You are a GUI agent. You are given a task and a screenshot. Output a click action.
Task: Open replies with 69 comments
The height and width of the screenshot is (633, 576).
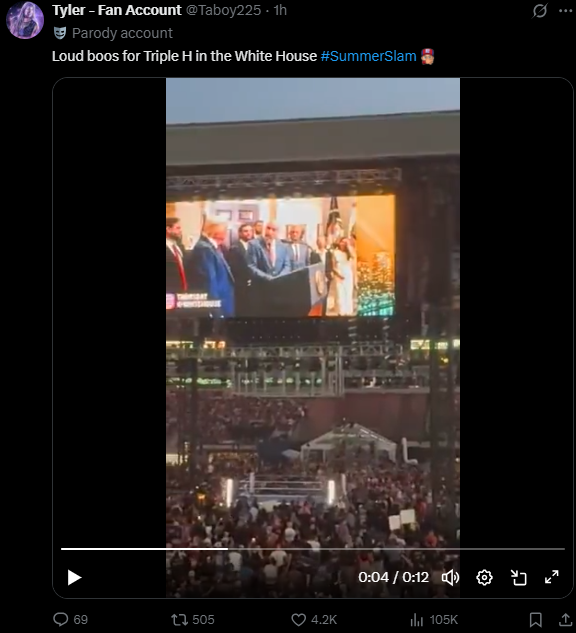70,619
